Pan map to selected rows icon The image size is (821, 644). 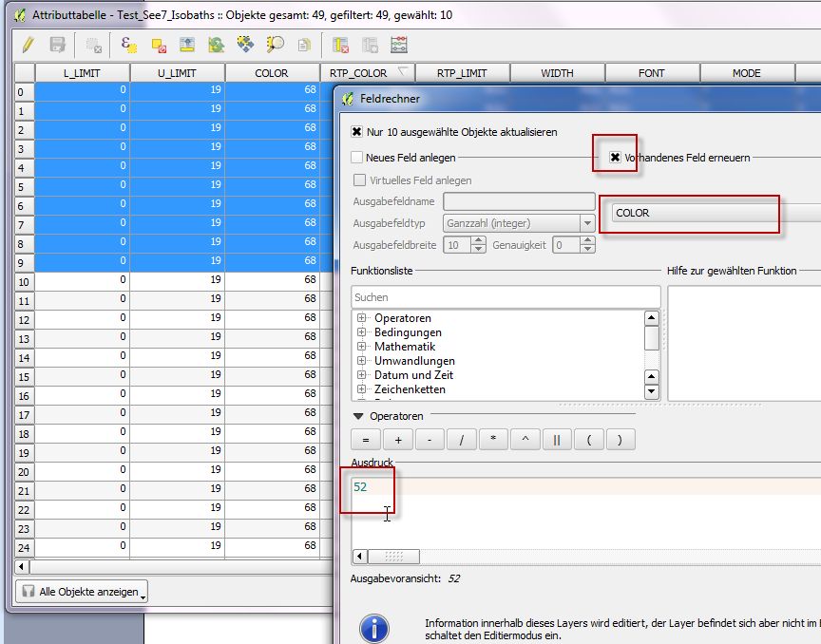pyautogui.click(x=246, y=45)
